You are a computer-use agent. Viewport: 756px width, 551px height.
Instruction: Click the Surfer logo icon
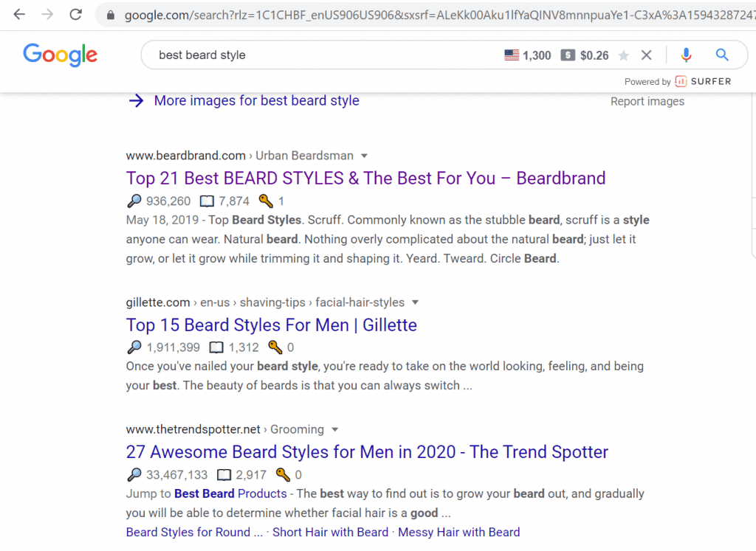pos(681,81)
